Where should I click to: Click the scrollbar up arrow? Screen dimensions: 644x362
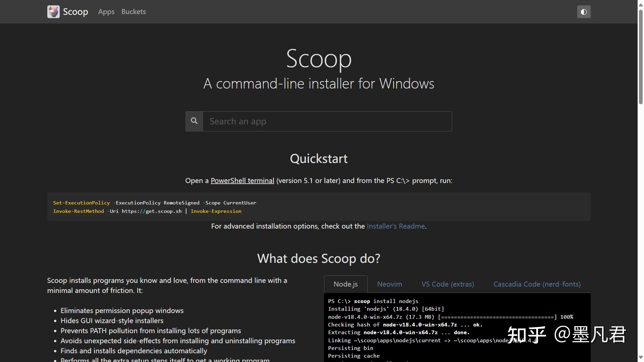pyautogui.click(x=639, y=4)
